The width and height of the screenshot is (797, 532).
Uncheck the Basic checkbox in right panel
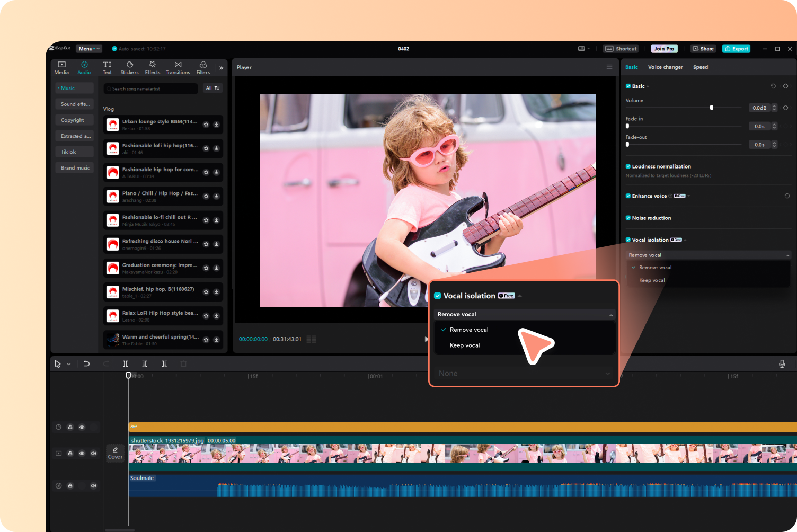(628, 86)
